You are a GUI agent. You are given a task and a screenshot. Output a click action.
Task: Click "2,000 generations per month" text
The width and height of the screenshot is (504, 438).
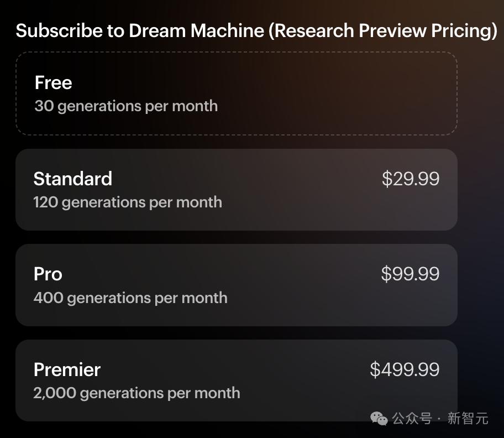(x=136, y=393)
